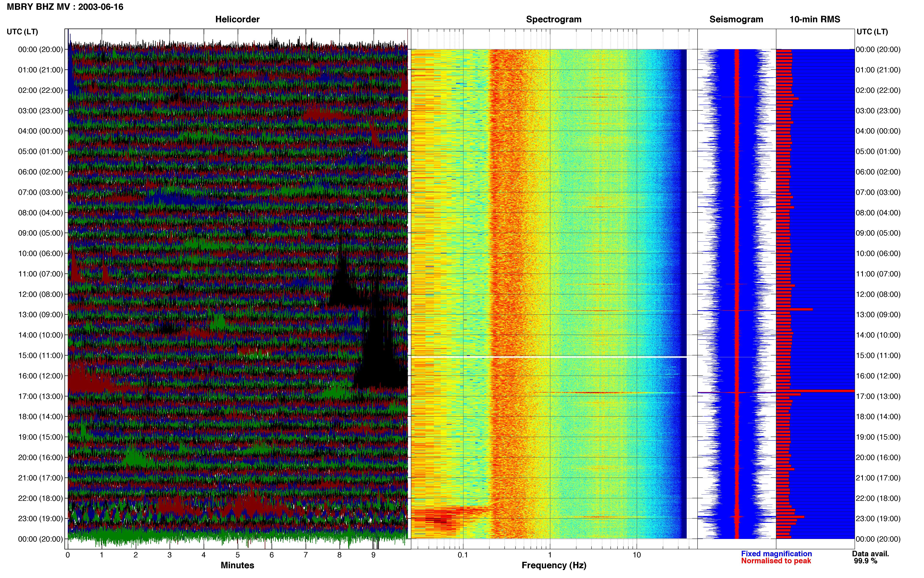The image size is (924, 578).
Task: Click the 0.1 frequency tick label
Action: click(463, 555)
